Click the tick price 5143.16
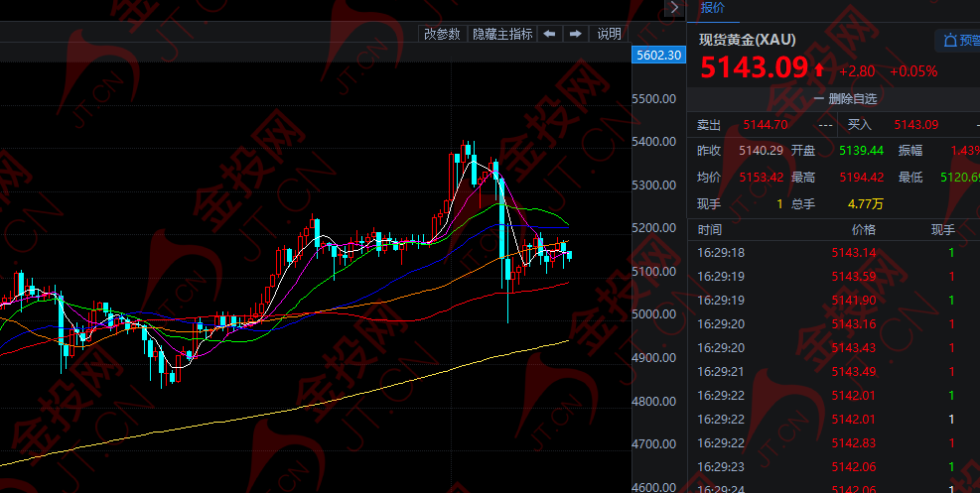 [x=854, y=324]
